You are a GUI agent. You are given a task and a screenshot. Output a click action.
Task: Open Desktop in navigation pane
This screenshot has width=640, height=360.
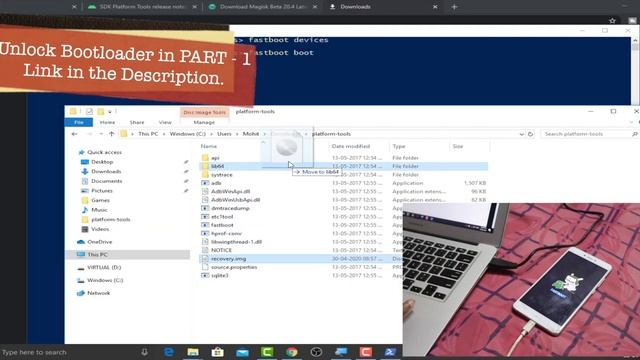[102, 162]
